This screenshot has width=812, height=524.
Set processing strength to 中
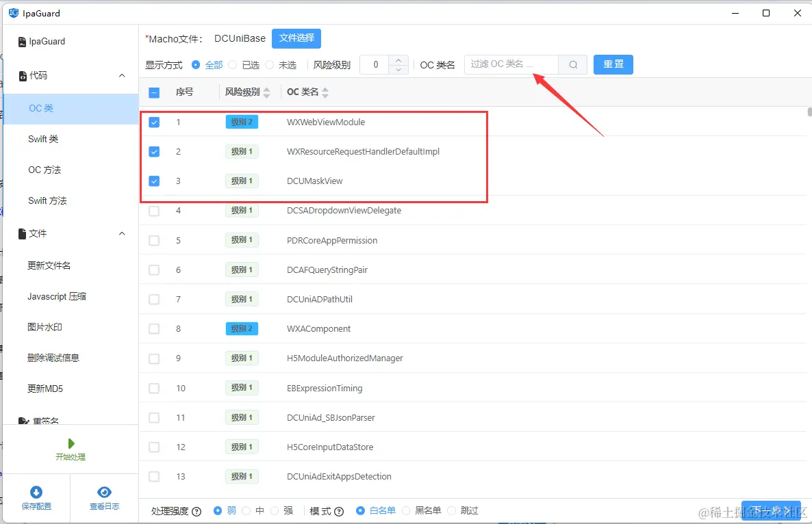(x=246, y=510)
